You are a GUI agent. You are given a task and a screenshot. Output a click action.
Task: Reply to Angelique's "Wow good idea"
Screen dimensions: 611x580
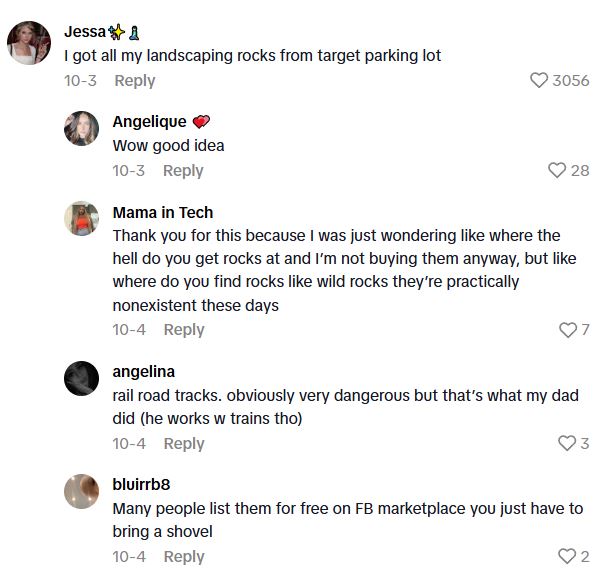click(183, 171)
